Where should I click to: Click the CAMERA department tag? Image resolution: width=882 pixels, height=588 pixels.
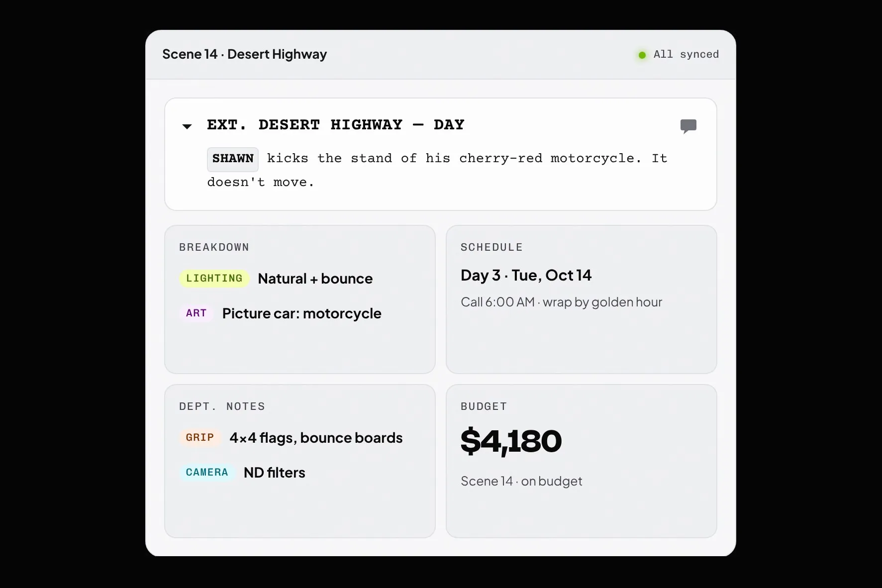[207, 473]
